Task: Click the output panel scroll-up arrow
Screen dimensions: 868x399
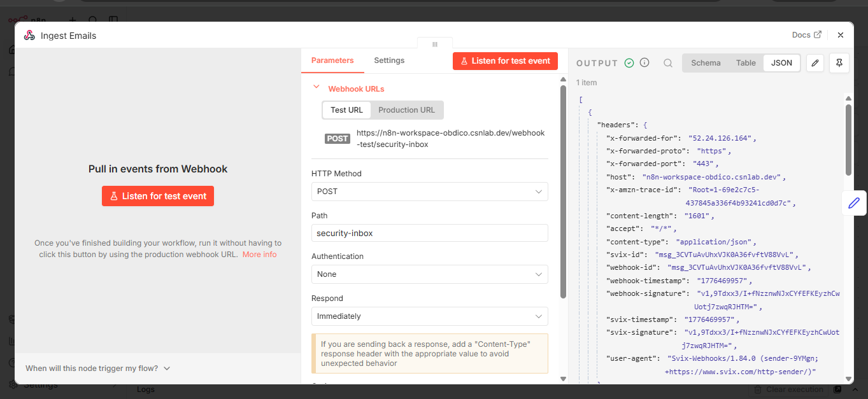Action: pyautogui.click(x=848, y=98)
